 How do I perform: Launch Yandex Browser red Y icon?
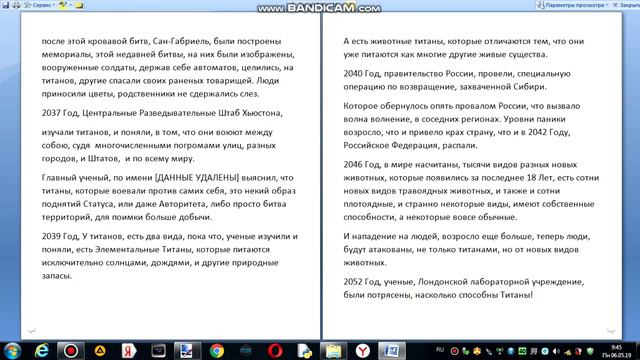pyautogui.click(x=362, y=351)
